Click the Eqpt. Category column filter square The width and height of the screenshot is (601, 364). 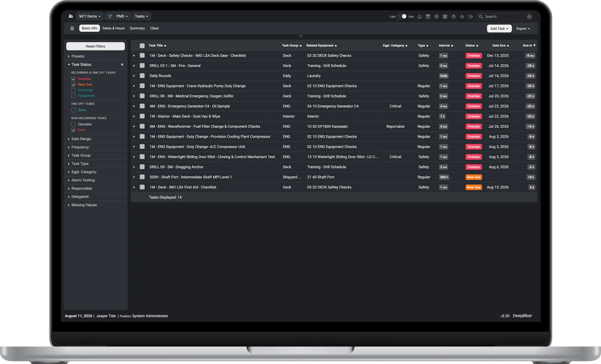pyautogui.click(x=406, y=46)
